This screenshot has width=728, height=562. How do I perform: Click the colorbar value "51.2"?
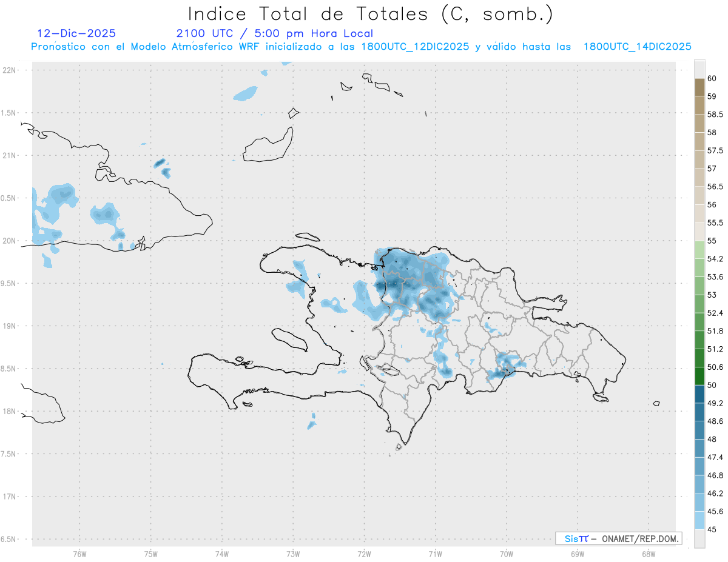tap(715, 349)
